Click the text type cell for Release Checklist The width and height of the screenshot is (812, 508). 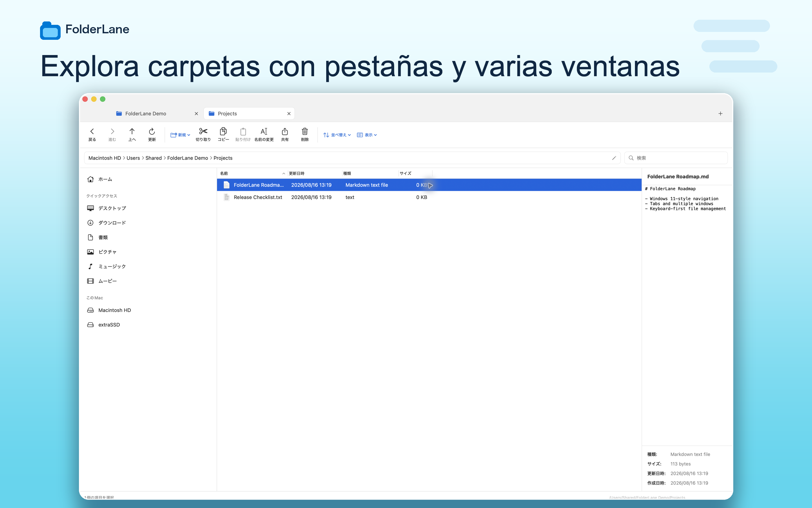[x=350, y=197]
